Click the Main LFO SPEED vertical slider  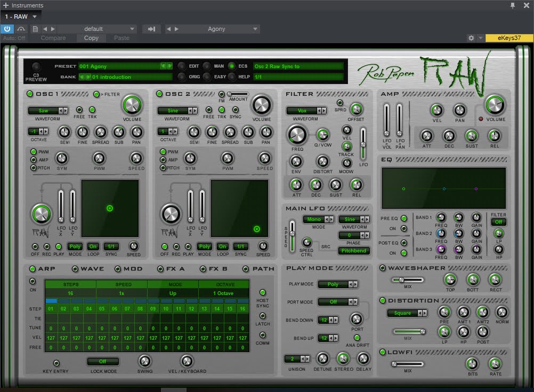(x=292, y=236)
